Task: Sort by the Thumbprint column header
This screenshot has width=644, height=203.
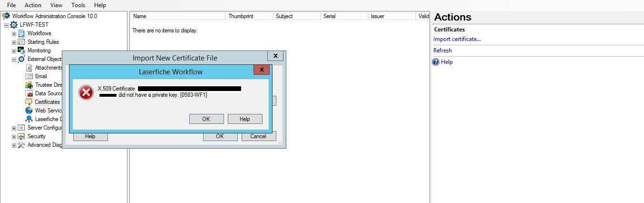Action: point(249,16)
